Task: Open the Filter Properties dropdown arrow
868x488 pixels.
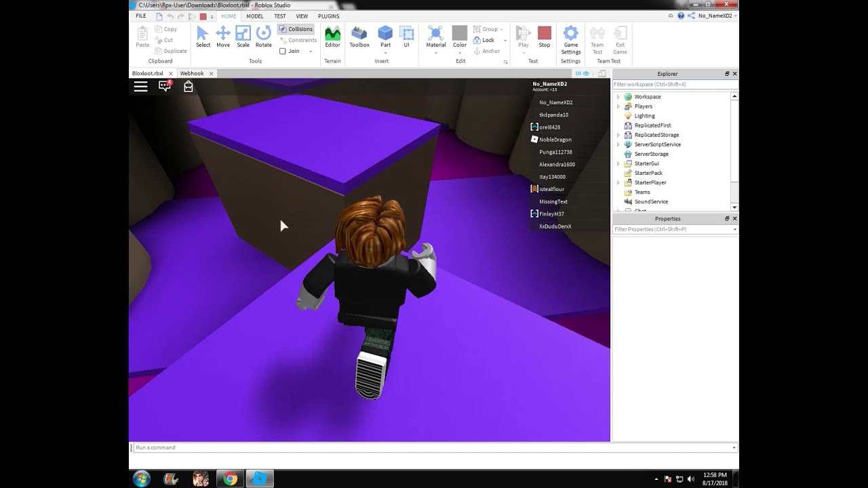Action: coord(734,230)
